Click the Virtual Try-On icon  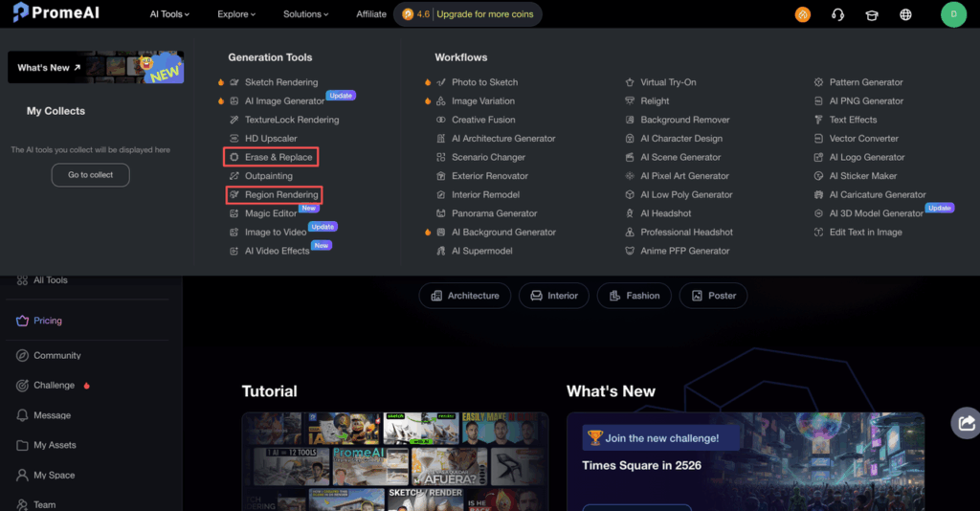(x=630, y=82)
